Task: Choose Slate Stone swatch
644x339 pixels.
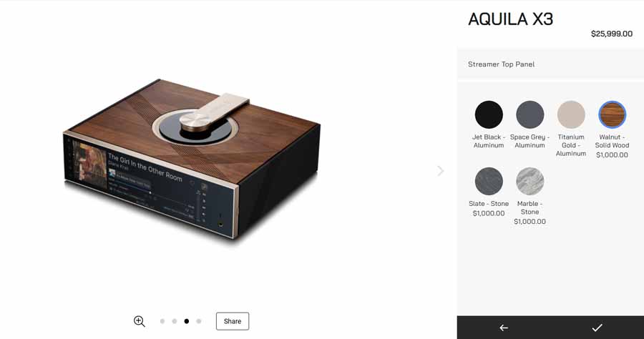Action: (x=489, y=181)
